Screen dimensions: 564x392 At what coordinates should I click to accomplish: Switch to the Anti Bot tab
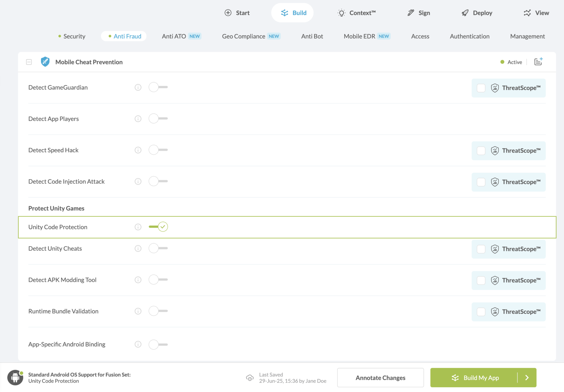(312, 36)
